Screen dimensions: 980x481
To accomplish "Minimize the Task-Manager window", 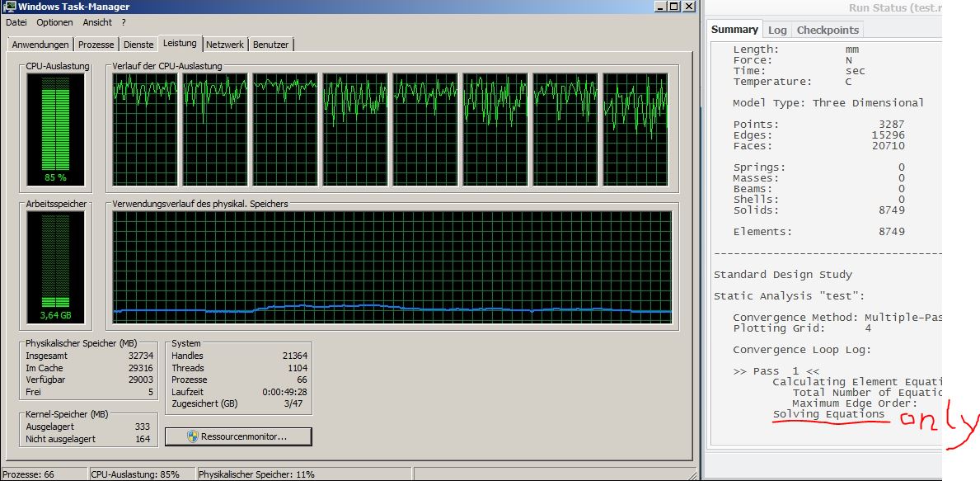I will point(660,7).
